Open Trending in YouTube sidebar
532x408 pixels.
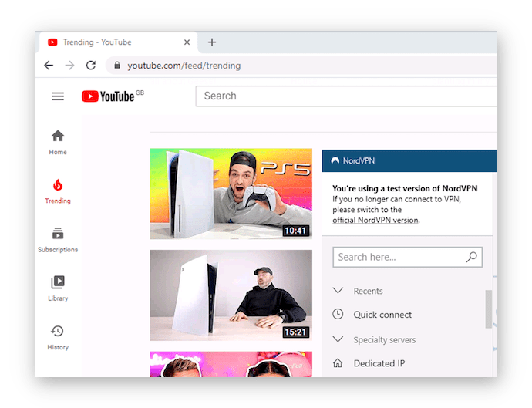pyautogui.click(x=58, y=191)
